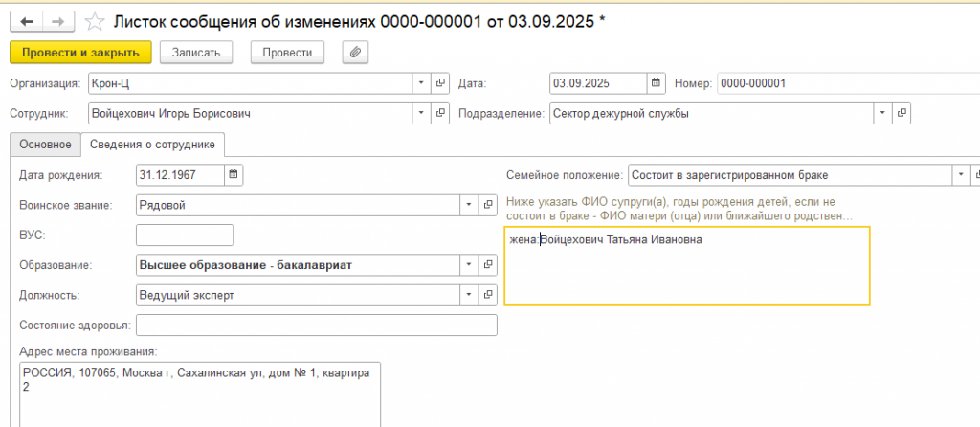980x427 pixels.
Task: Open the Подразделение record via open icon
Action: pos(902,113)
